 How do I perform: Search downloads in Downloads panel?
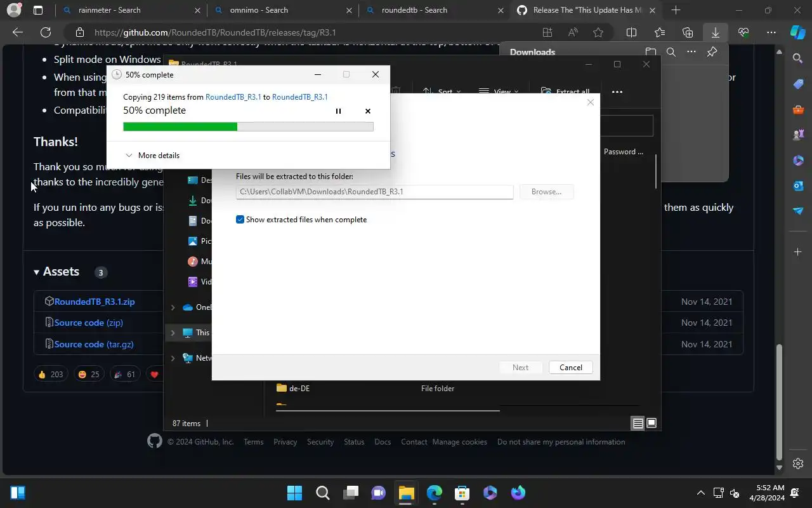(x=671, y=52)
